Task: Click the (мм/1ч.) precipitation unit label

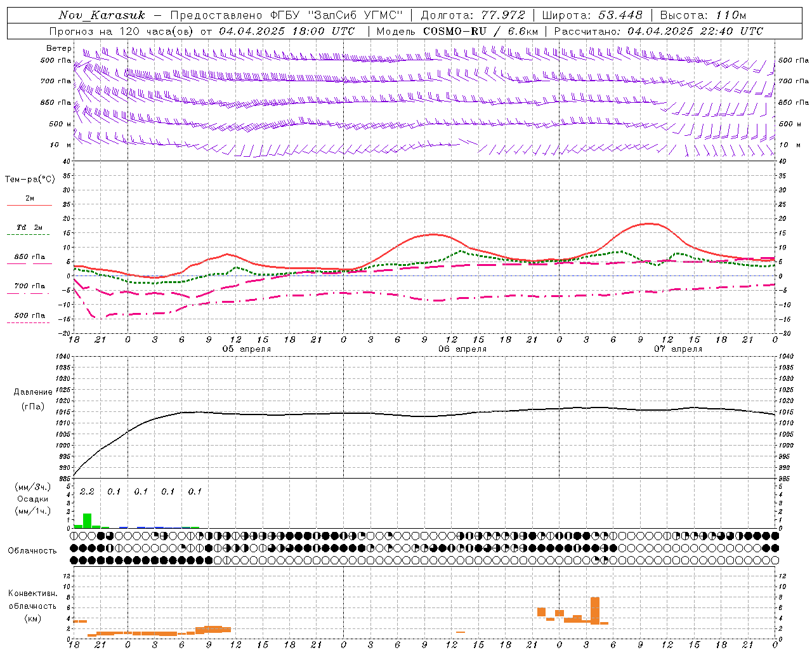Action: point(33,511)
